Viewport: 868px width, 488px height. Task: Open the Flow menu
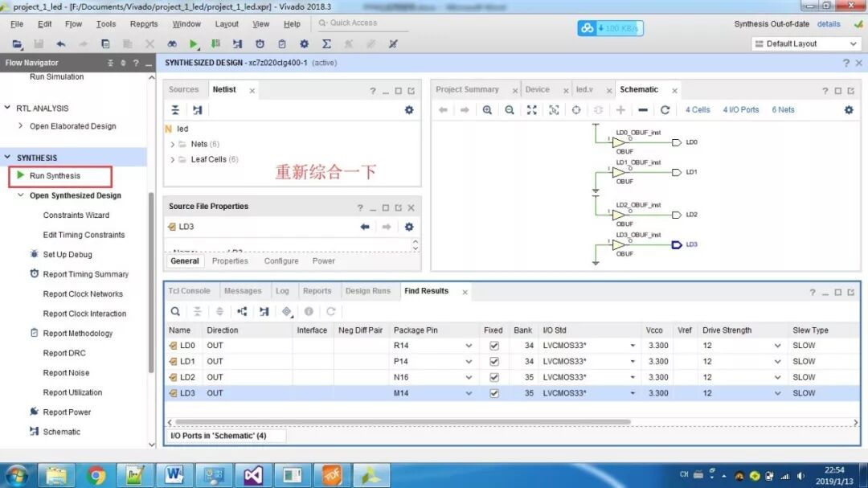(x=73, y=24)
